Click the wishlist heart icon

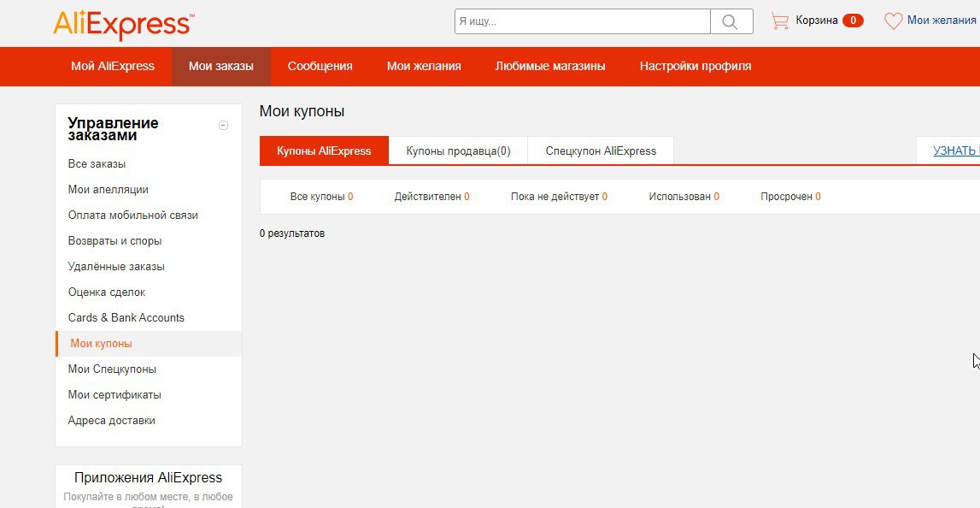click(893, 21)
